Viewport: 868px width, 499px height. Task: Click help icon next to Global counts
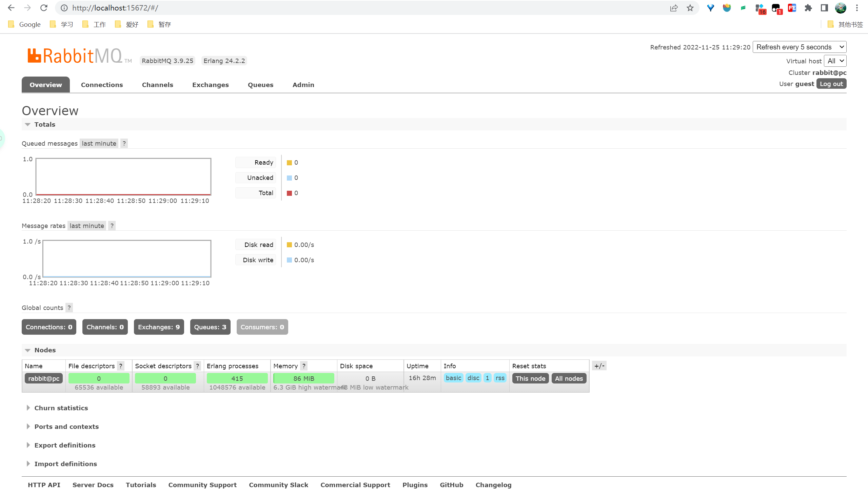click(x=69, y=307)
